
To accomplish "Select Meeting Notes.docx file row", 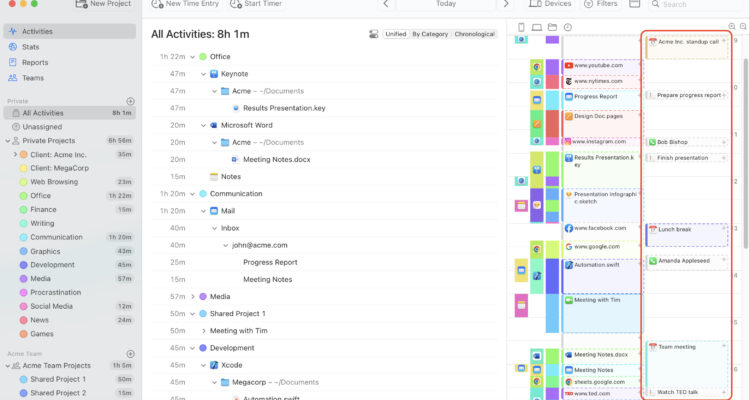I will pos(324,159).
